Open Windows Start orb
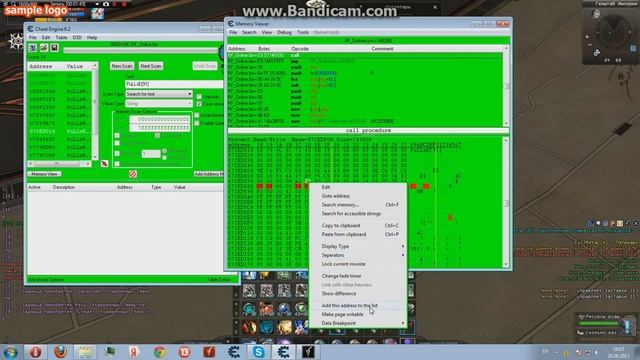Screen dimensions: 640x360 pos(10,352)
